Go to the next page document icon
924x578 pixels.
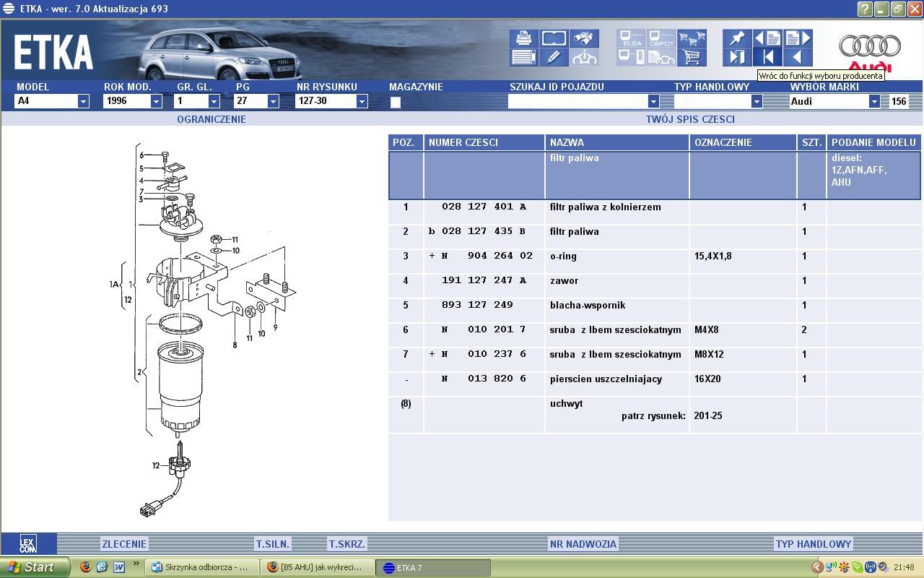point(798,38)
